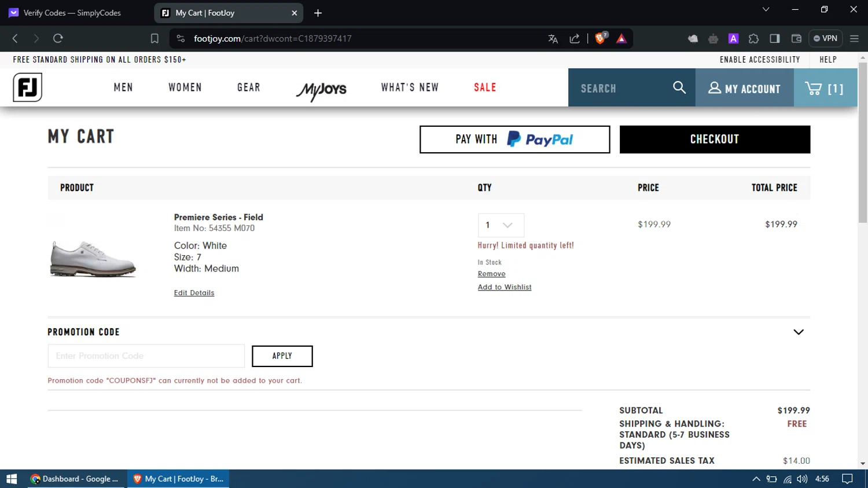Open the MyJoys menu
Viewport: 868px width, 488px height.
[x=321, y=90]
